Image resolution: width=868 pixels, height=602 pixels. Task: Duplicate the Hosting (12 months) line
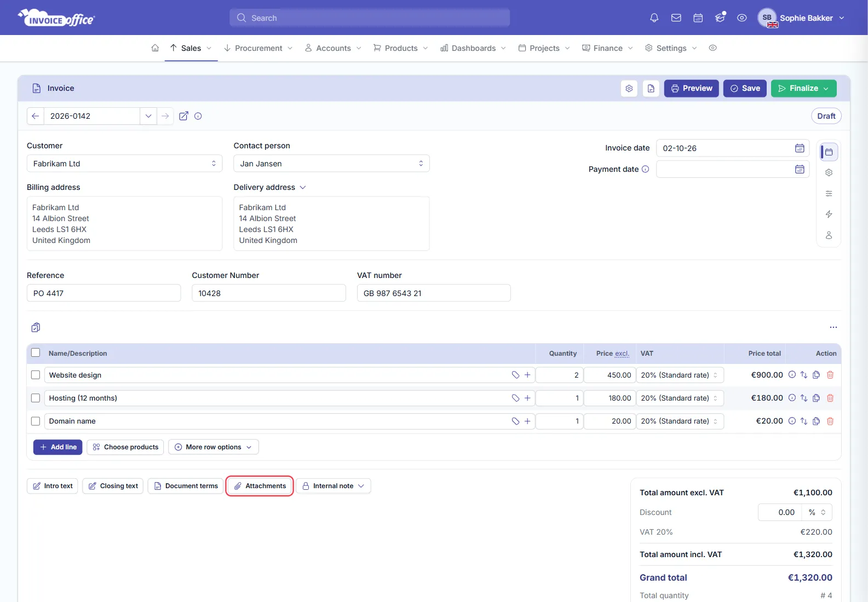pyautogui.click(x=816, y=398)
